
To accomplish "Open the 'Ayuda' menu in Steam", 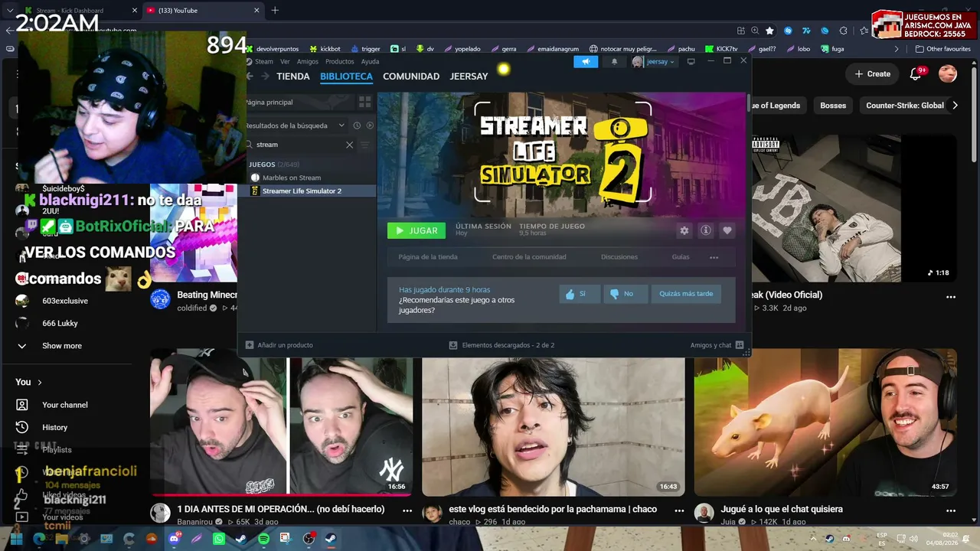I will click(370, 62).
